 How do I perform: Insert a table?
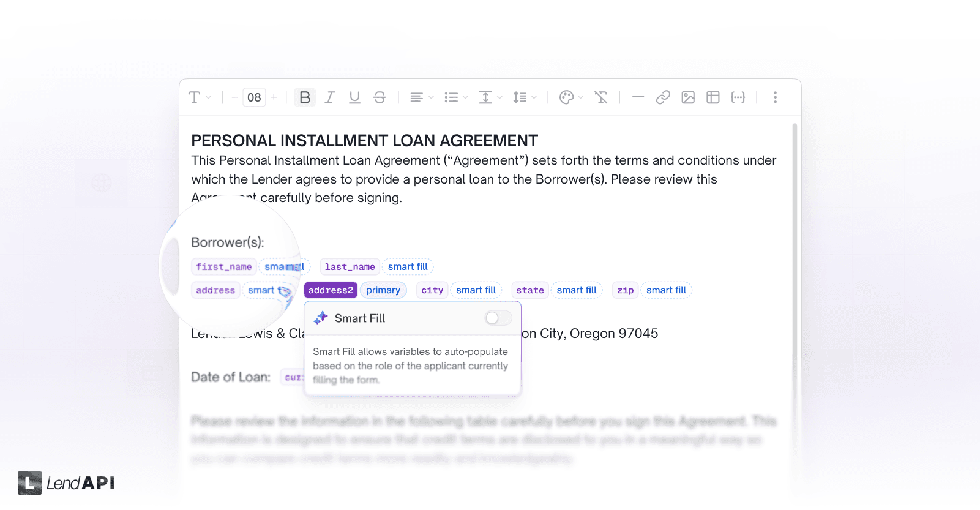713,97
